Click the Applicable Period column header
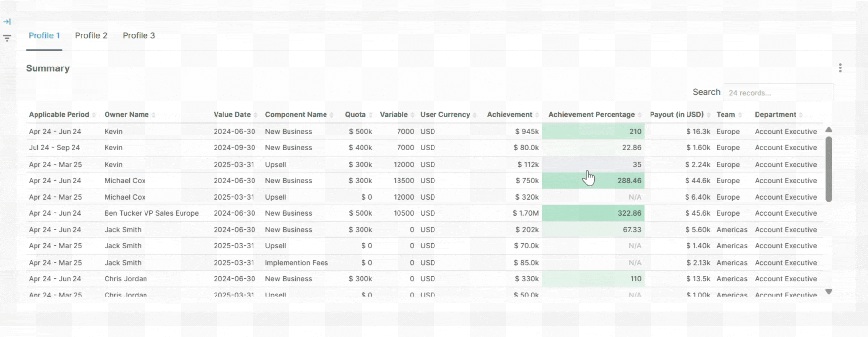Viewport: 868px width, 337px height. pos(59,114)
